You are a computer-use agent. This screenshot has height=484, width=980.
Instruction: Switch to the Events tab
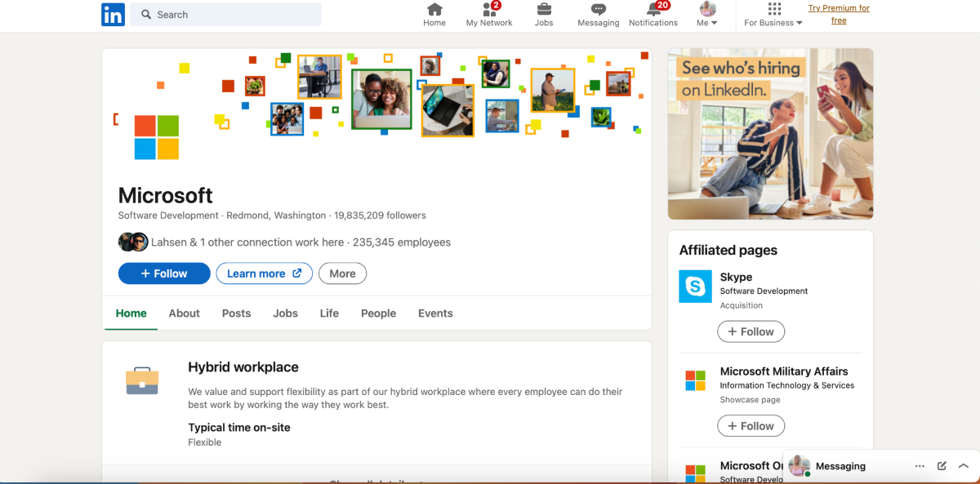coord(435,313)
